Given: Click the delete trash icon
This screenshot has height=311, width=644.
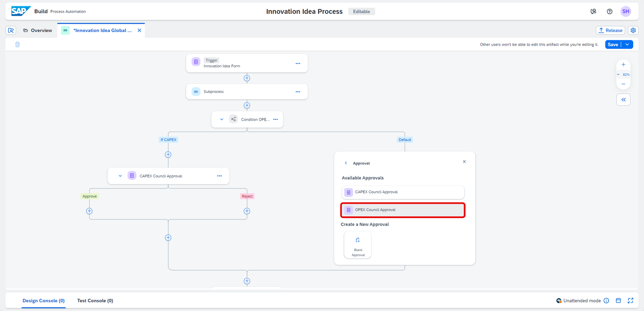Looking at the screenshot, I should point(17,45).
